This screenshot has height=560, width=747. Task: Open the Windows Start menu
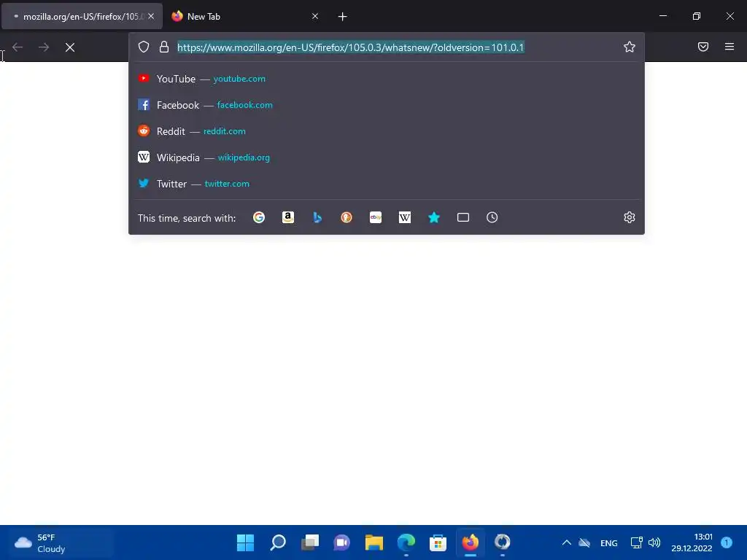pyautogui.click(x=245, y=542)
